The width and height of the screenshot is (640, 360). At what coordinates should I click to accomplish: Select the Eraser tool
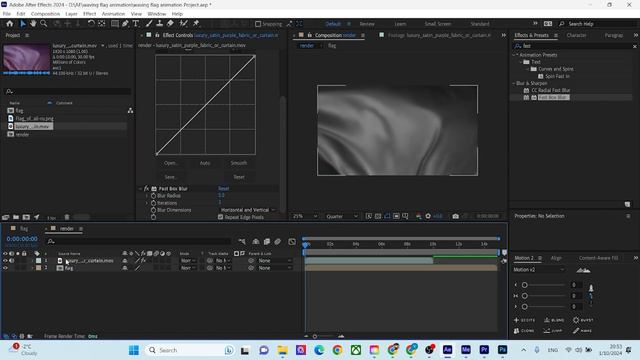point(170,24)
